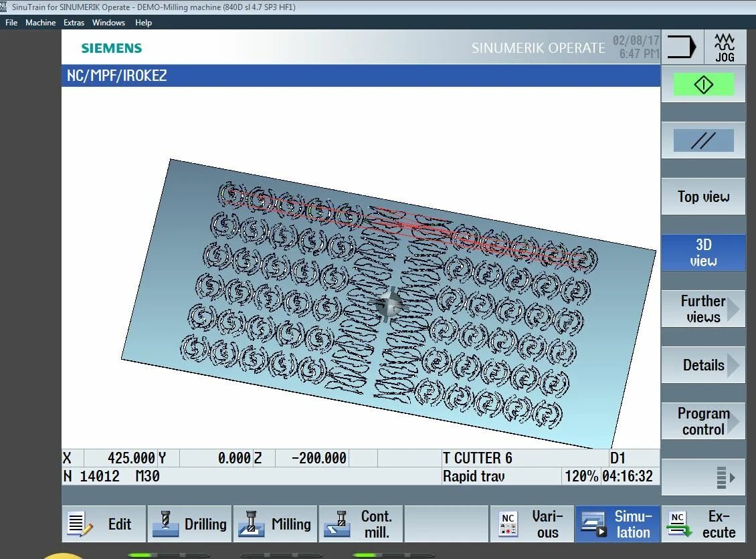
Task: Click the Rapid trav status text
Action: pos(474,476)
